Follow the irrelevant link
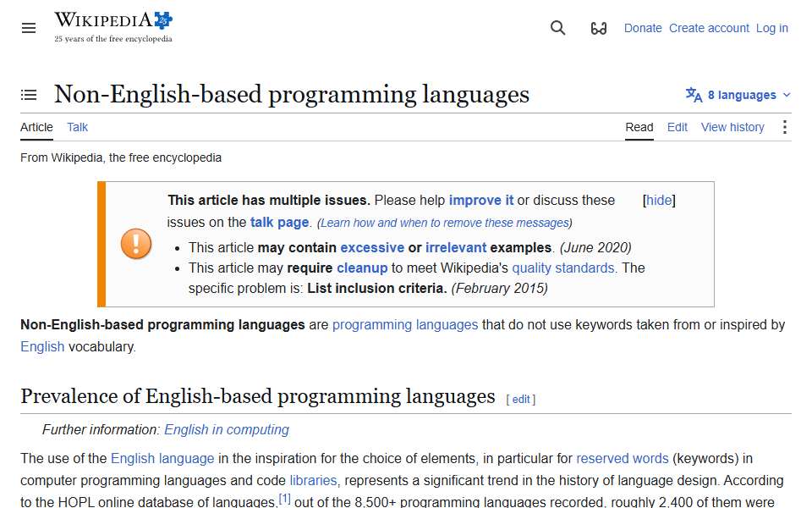Screen dimensions: 812x508 tap(456, 248)
